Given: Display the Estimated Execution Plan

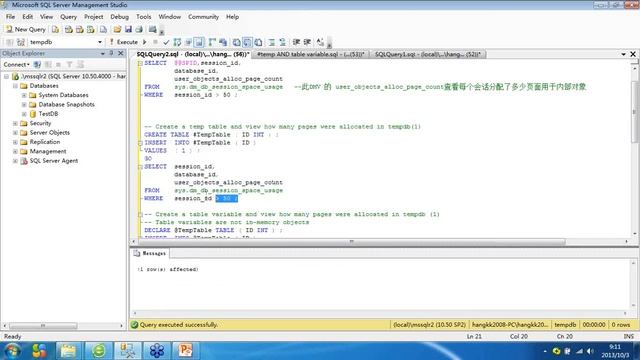Looking at the screenshot, I should point(177,42).
